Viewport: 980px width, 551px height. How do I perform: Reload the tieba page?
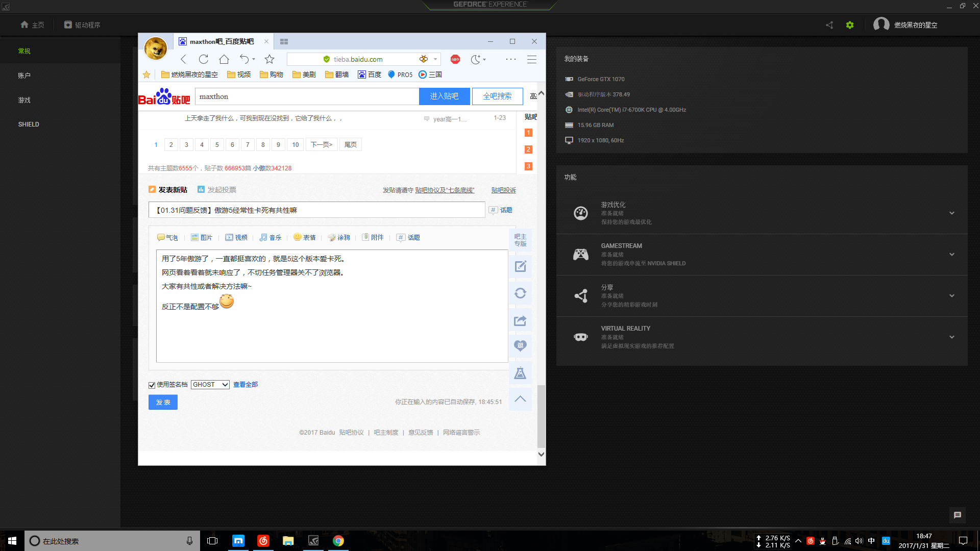[204, 59]
